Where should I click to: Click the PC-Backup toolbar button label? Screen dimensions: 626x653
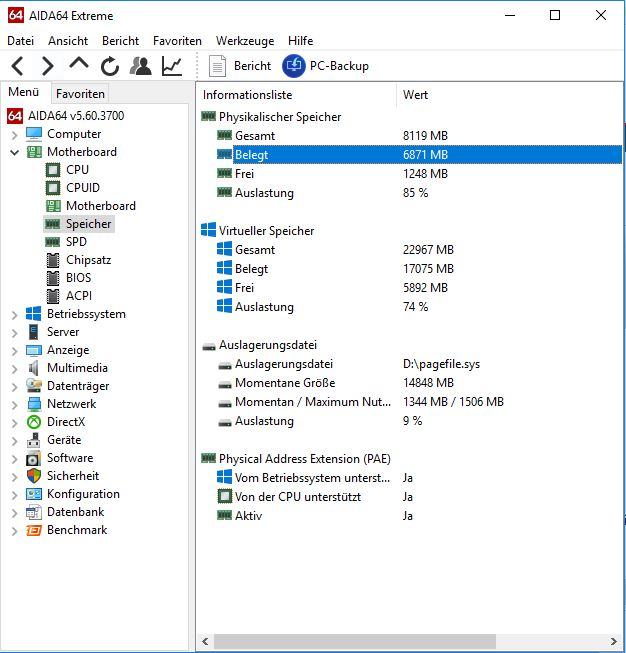(339, 66)
